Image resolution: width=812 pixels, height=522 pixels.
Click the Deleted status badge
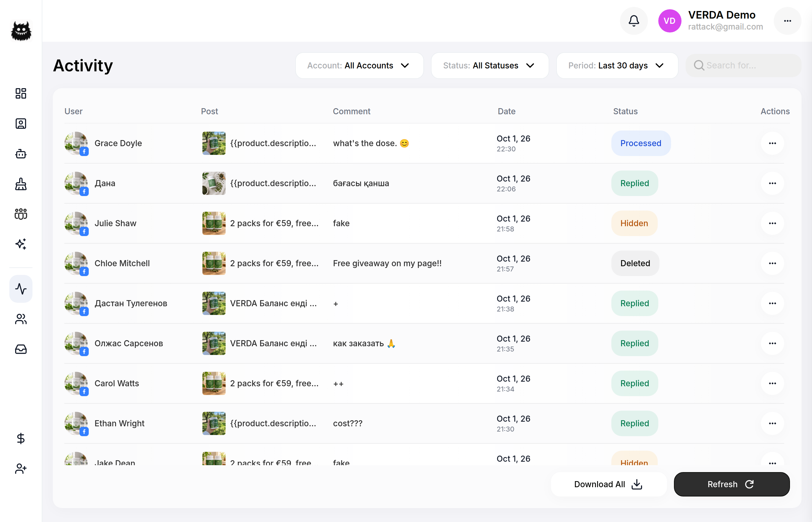635,263
